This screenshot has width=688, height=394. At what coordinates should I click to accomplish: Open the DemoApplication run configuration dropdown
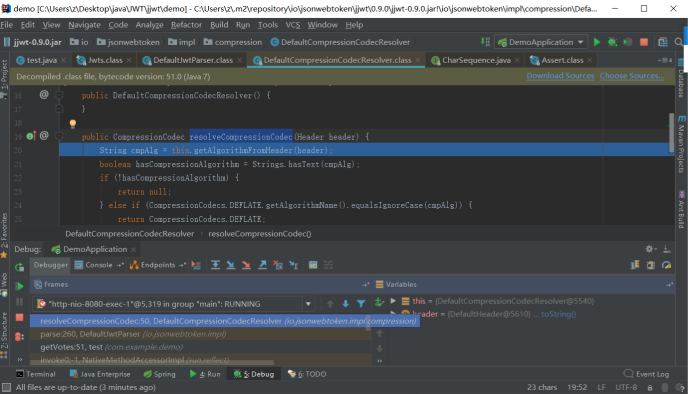coord(541,42)
